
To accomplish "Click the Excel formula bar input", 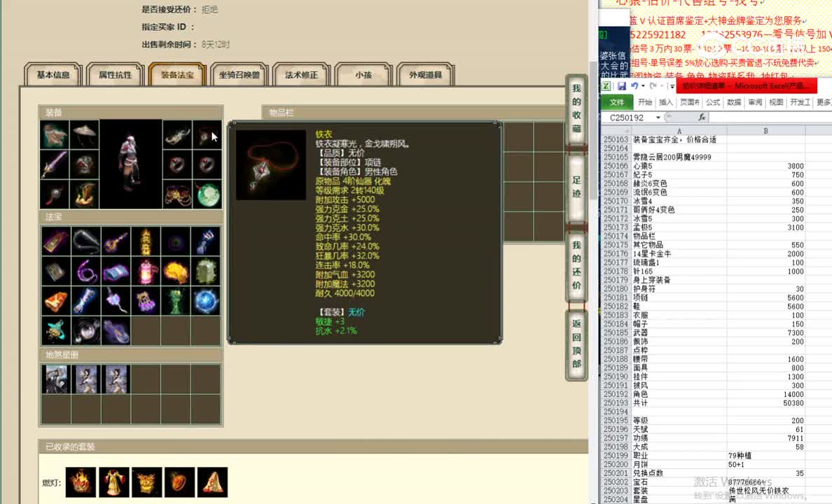I will coord(770,117).
